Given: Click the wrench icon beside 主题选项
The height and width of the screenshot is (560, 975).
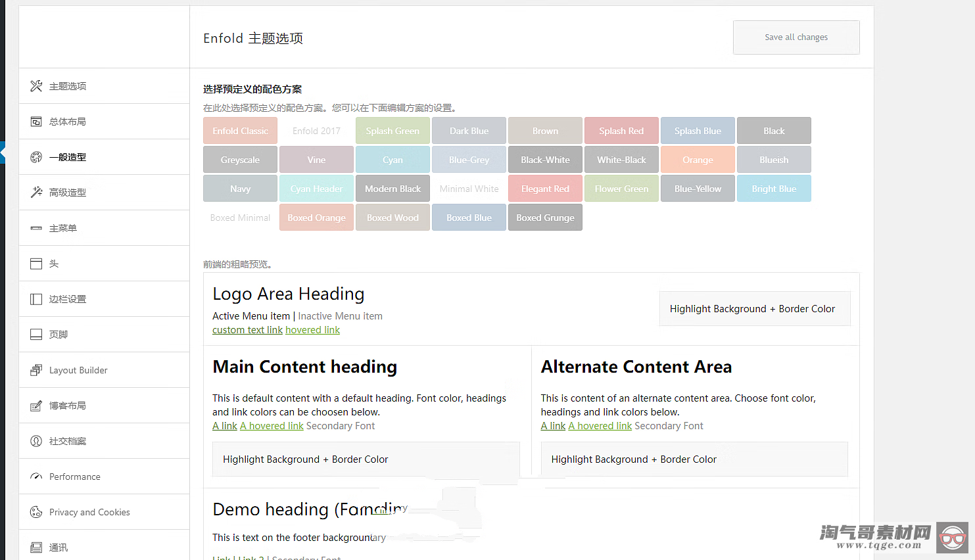Looking at the screenshot, I should (36, 86).
